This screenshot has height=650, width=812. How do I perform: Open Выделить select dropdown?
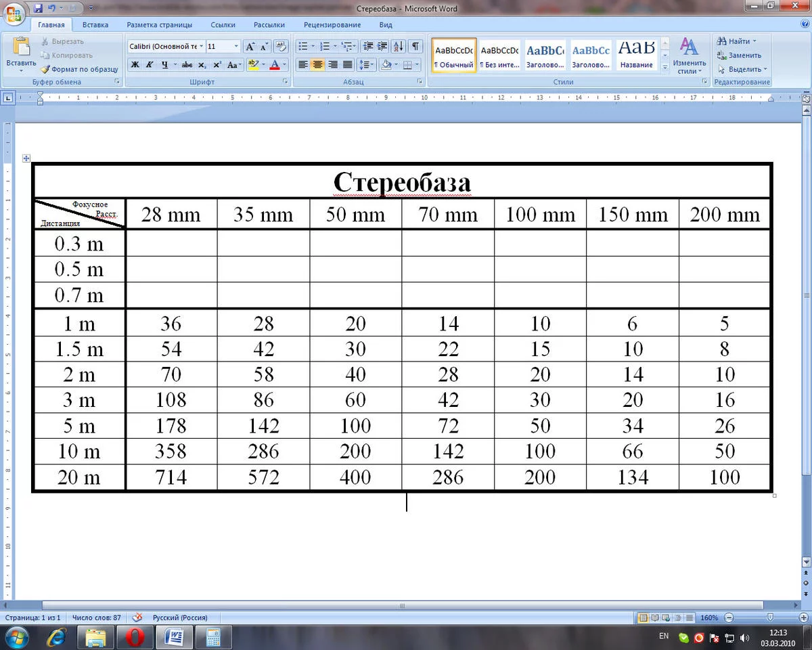point(742,69)
